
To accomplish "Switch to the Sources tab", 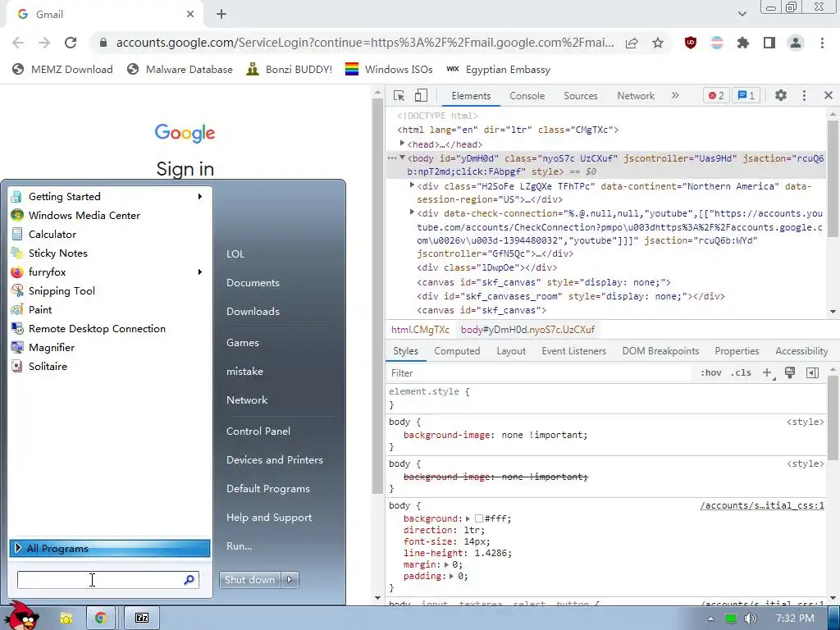I will point(580,95).
